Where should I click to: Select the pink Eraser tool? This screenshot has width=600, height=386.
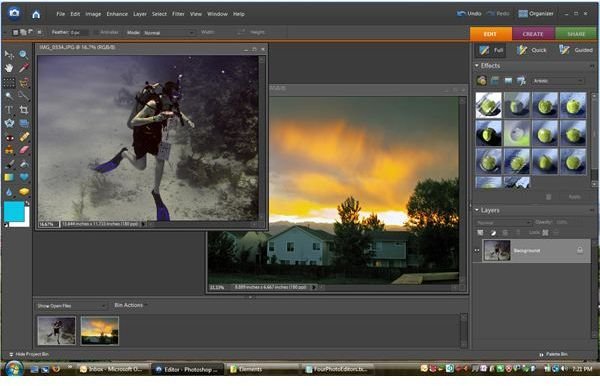point(24,150)
